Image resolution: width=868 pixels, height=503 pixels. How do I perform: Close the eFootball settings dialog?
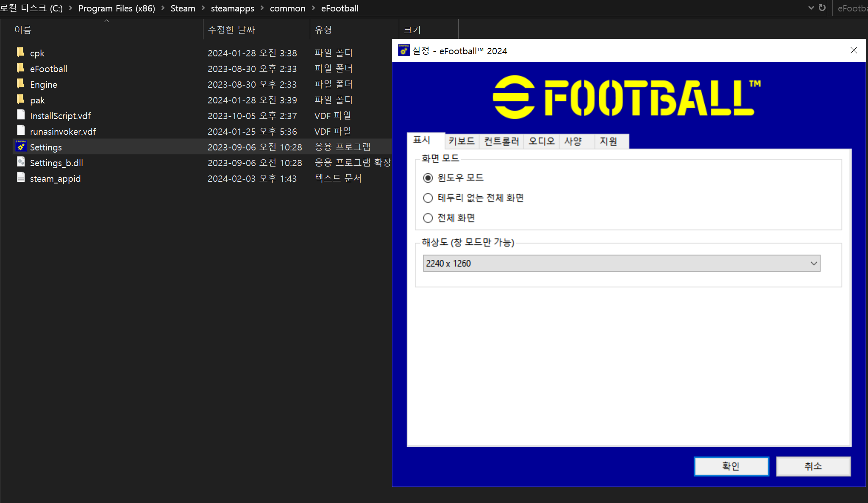854,50
